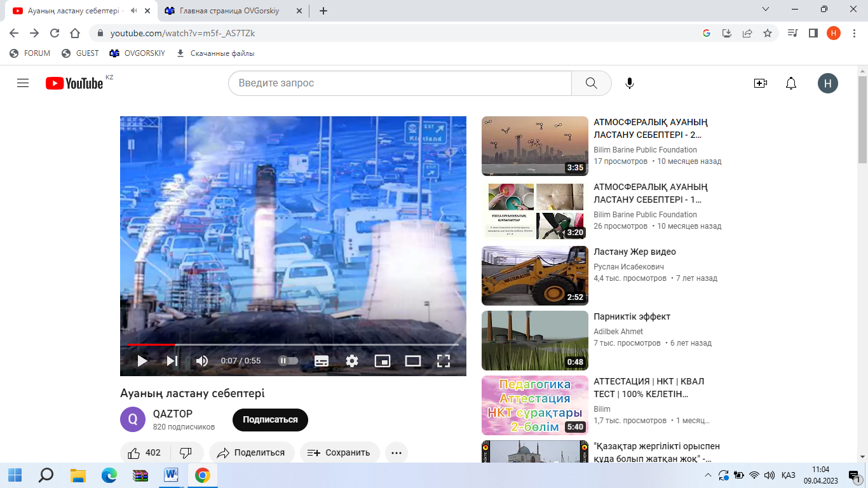Open the Парниктік эффект video title

point(632,316)
